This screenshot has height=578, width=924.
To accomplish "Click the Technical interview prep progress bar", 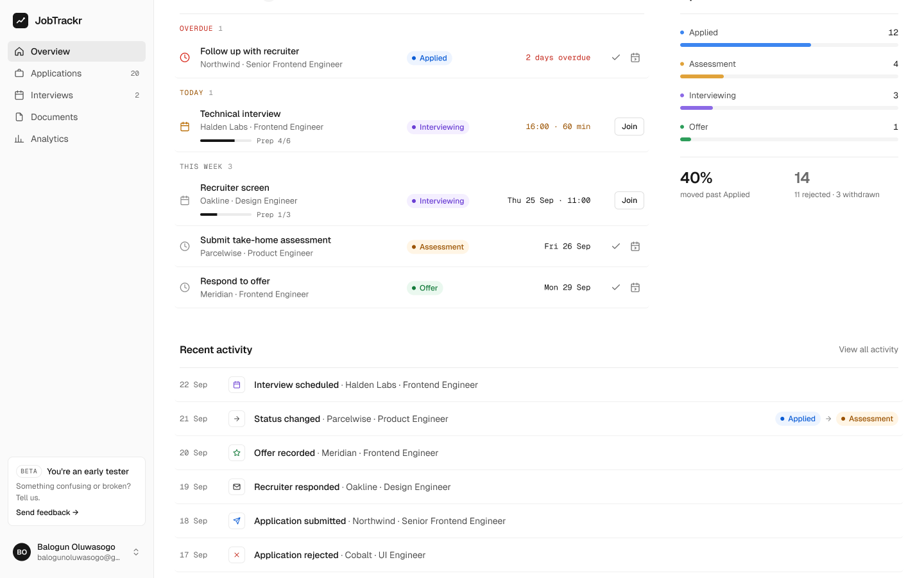I will pos(226,141).
